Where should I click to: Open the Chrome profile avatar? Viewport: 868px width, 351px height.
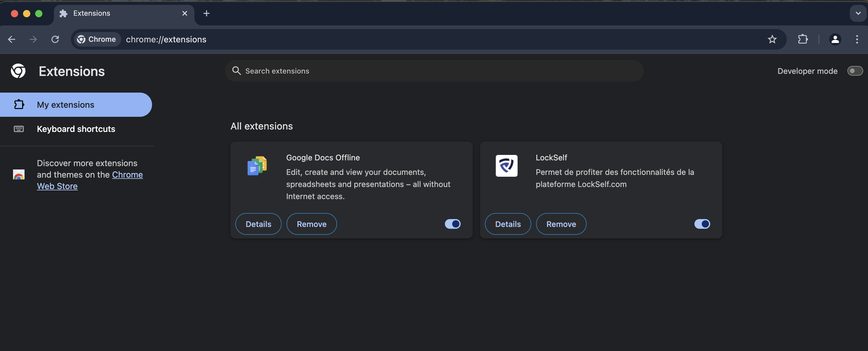[835, 39]
